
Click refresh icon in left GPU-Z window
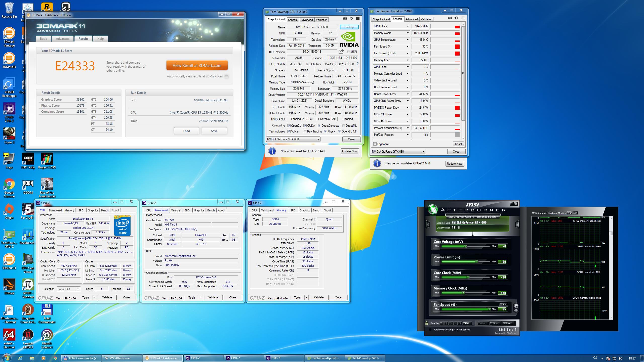[x=351, y=19]
